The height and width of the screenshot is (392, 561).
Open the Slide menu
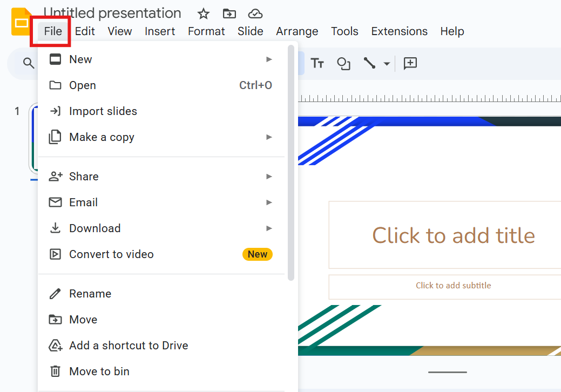pos(251,31)
